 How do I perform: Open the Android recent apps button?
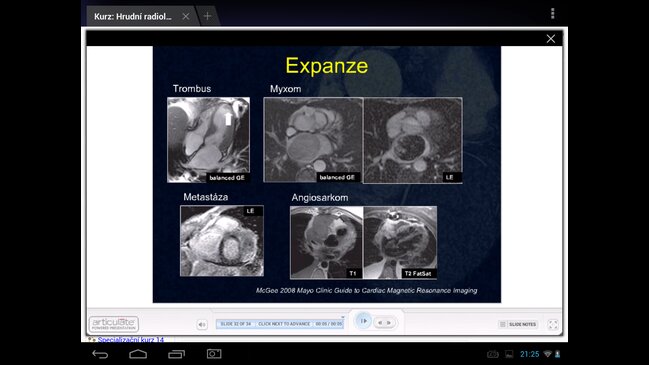pos(176,354)
